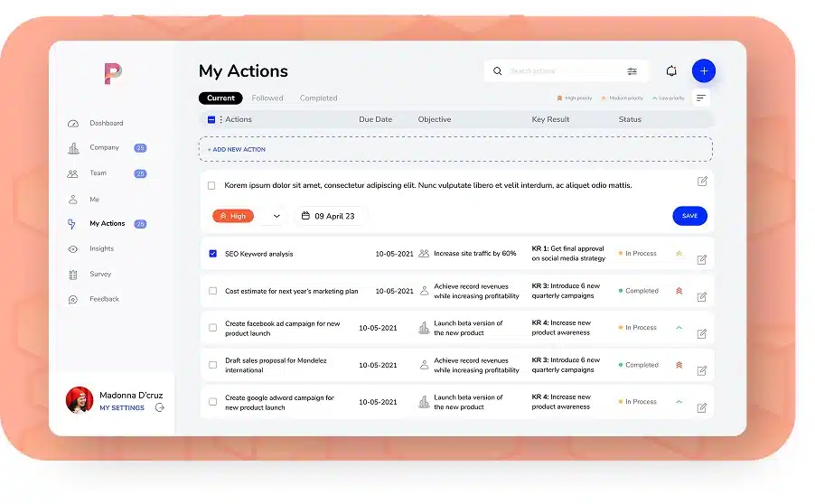Click logout icon beside My Settings
The width and height of the screenshot is (815, 504).
coord(160,407)
